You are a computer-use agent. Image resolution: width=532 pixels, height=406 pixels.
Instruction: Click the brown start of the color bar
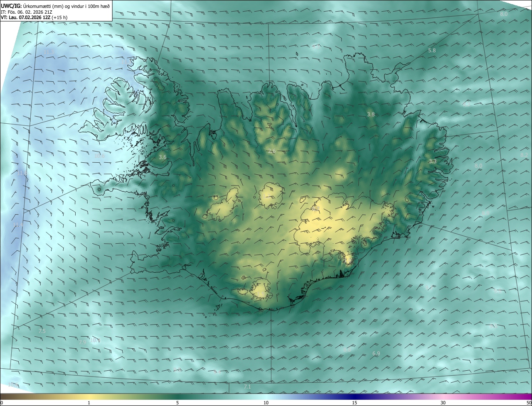[x=8, y=396]
